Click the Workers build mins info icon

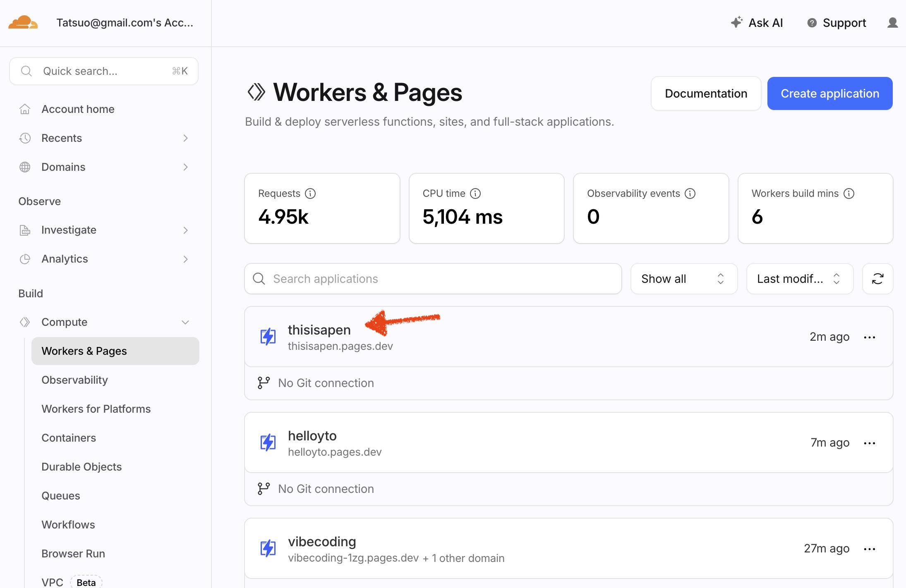[849, 194]
